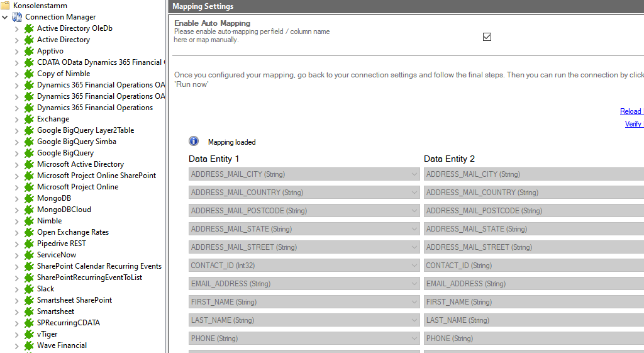Click the Connection Manager node icon

click(17, 17)
